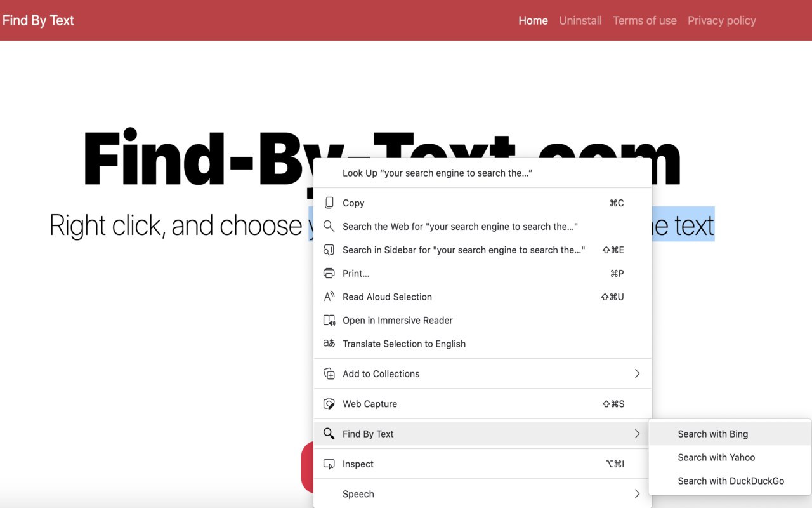This screenshot has height=508, width=812.
Task: Click the ⇧⌘S shortcut label
Action: [613, 404]
